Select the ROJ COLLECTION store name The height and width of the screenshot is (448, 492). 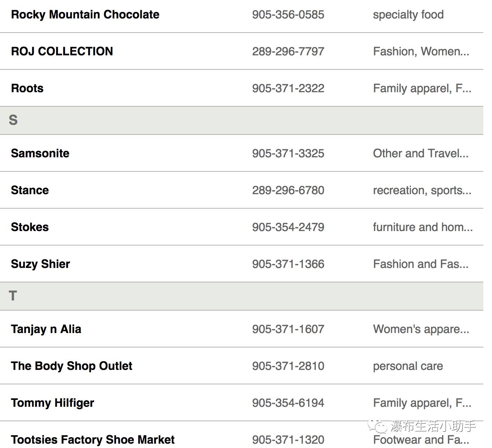click(62, 51)
